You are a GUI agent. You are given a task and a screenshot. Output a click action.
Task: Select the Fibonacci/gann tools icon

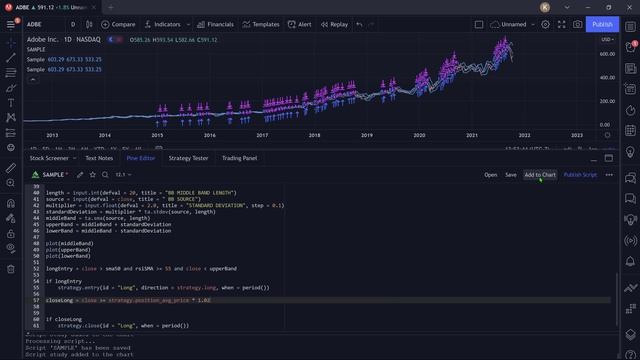click(11, 73)
